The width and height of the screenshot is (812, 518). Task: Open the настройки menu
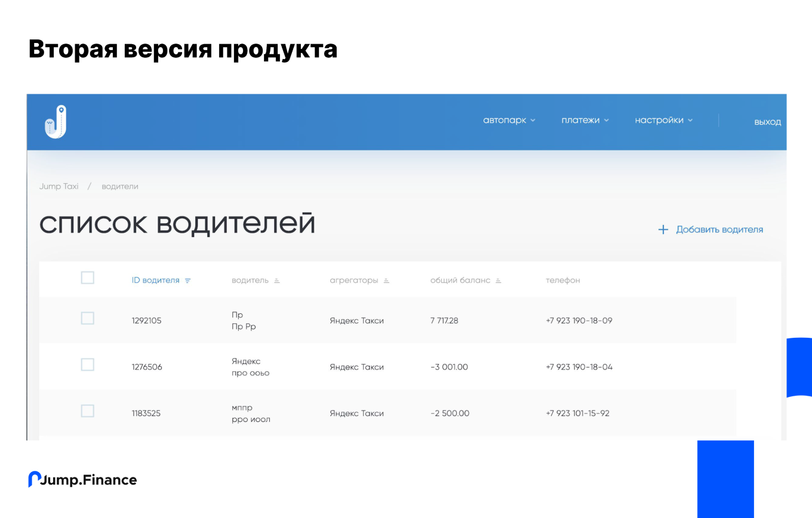(659, 120)
